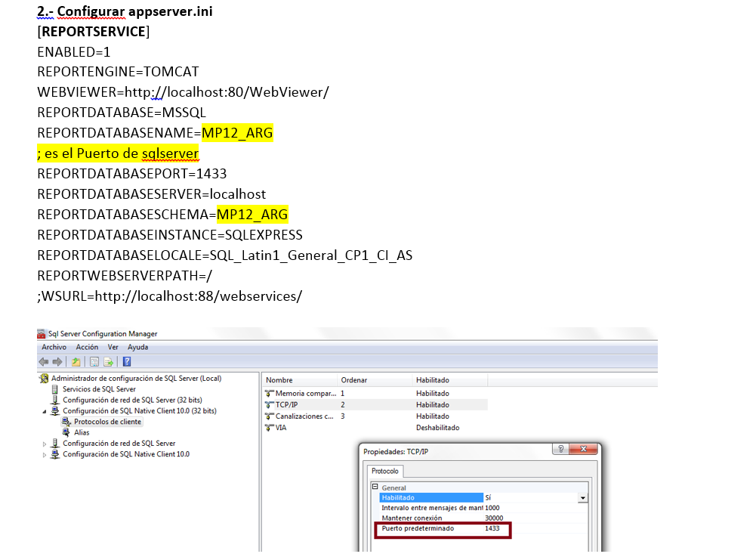Select Configuración de red de SQL Server (32 bits)

click(133, 400)
